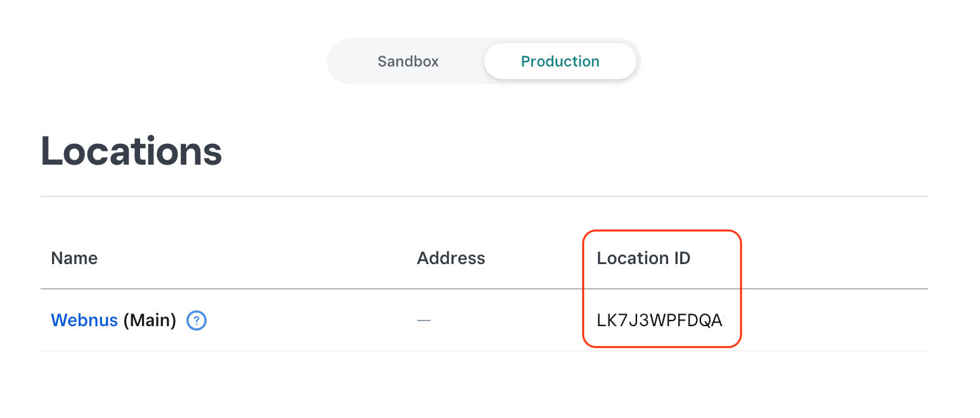The height and width of the screenshot is (418, 980).
Task: Click the Location ID column header
Action: [x=643, y=258]
